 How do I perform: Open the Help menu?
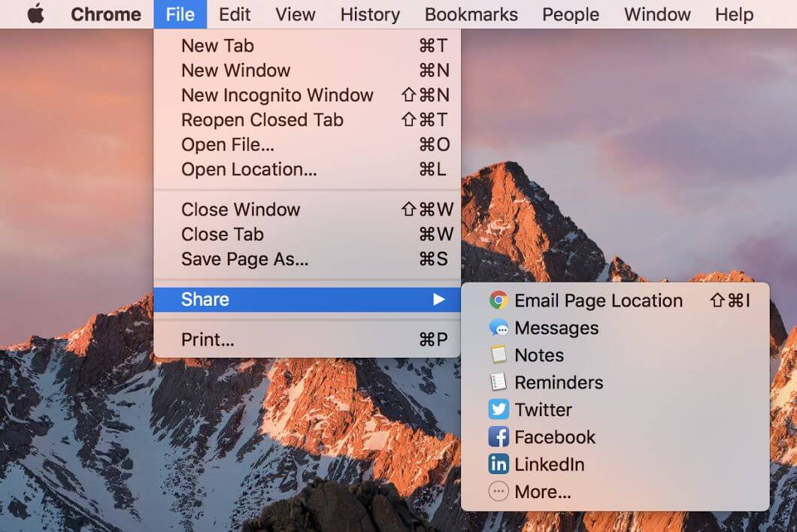pyautogui.click(x=734, y=14)
